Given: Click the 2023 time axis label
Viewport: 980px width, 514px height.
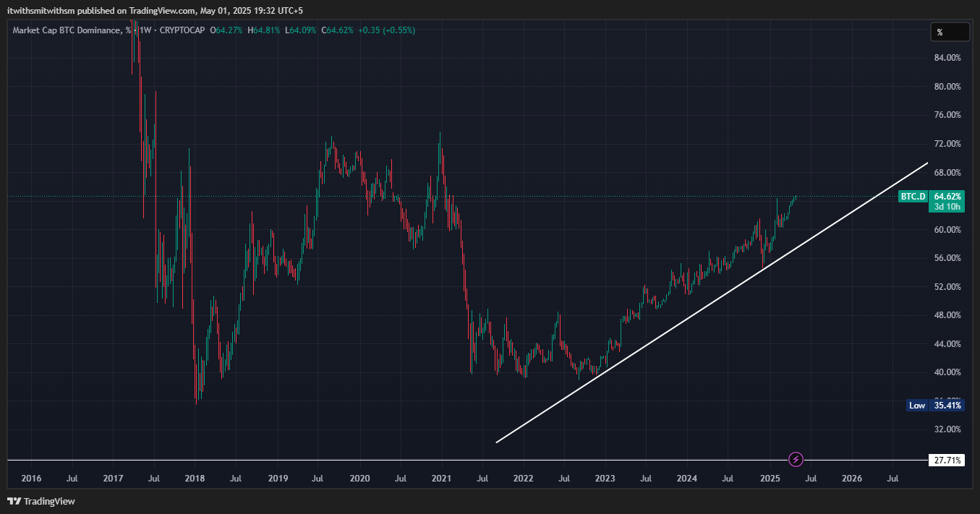Looking at the screenshot, I should pyautogui.click(x=605, y=479).
